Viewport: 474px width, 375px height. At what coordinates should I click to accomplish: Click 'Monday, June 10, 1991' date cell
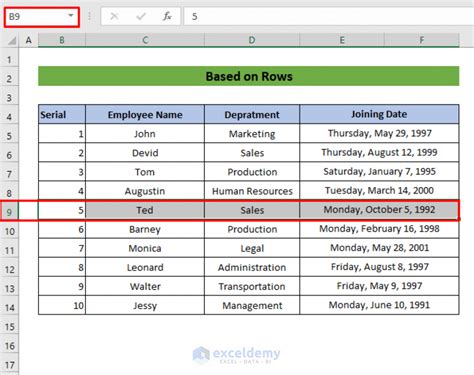click(x=379, y=305)
